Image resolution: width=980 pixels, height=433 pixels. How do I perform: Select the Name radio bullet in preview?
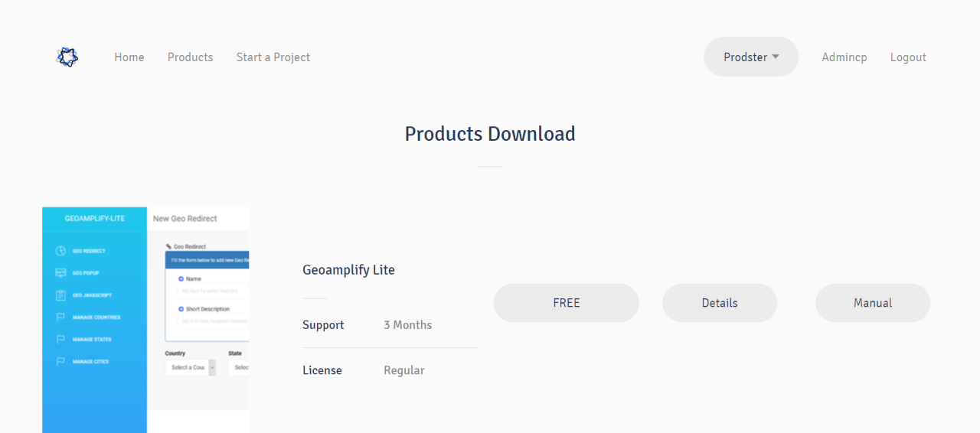(x=181, y=279)
